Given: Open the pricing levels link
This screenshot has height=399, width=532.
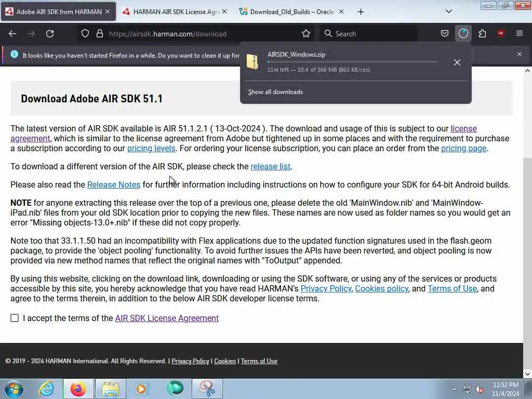Looking at the screenshot, I should click(151, 148).
